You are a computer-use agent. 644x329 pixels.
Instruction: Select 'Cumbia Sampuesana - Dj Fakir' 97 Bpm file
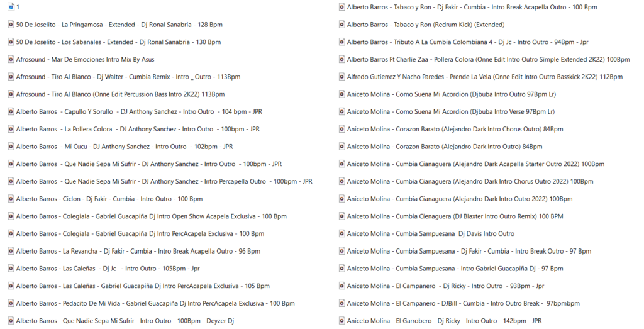[x=469, y=252]
